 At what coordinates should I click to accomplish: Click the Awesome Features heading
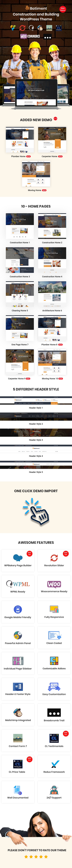click(36, 542)
